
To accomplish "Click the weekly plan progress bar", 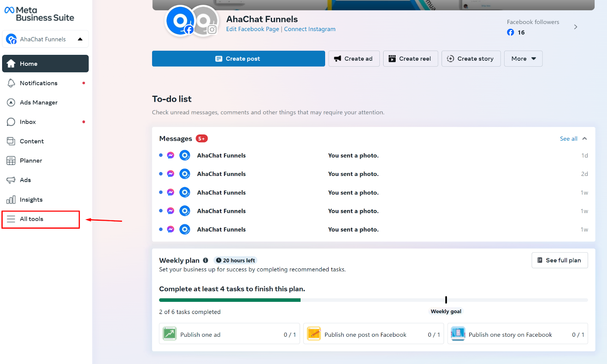I will click(x=374, y=300).
